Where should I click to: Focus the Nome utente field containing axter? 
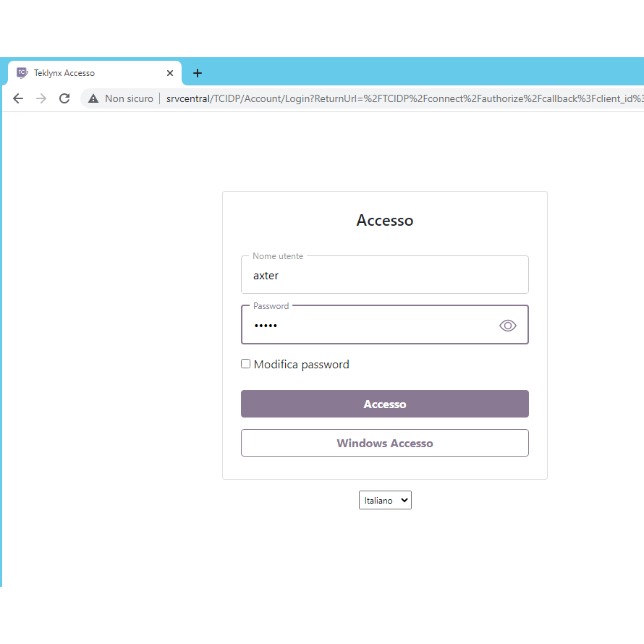(x=384, y=276)
